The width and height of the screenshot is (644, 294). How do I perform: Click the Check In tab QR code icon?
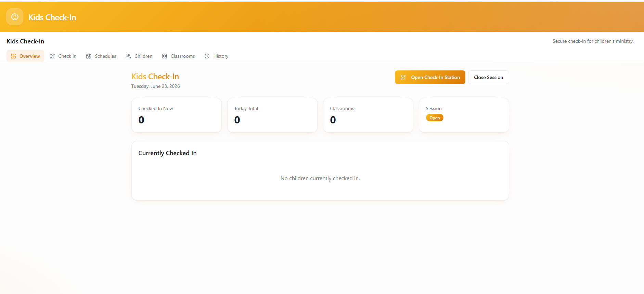(52, 56)
